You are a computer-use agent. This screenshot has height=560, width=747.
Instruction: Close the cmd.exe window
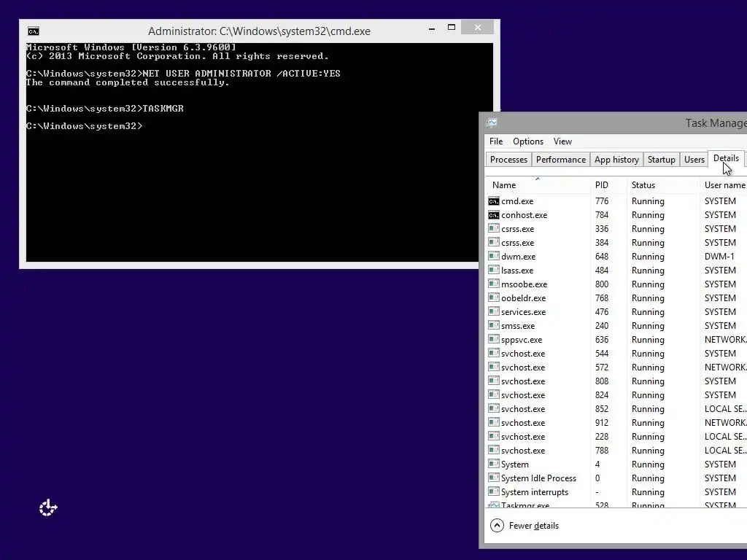pyautogui.click(x=477, y=28)
